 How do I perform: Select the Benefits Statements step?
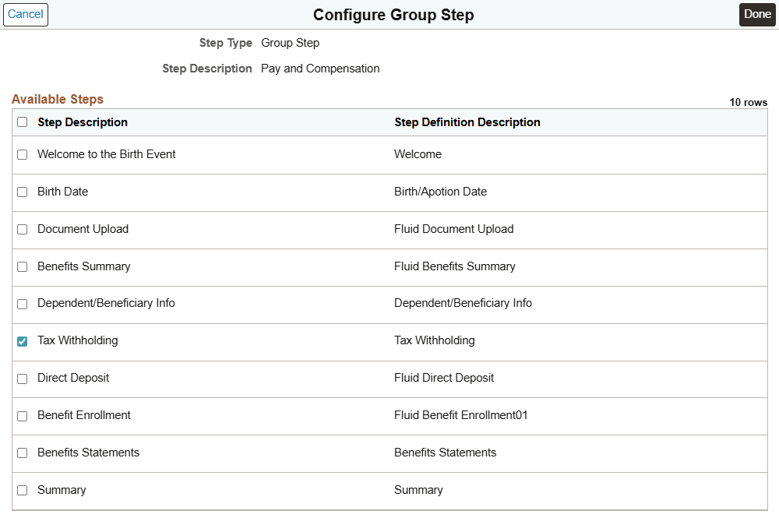(x=22, y=453)
